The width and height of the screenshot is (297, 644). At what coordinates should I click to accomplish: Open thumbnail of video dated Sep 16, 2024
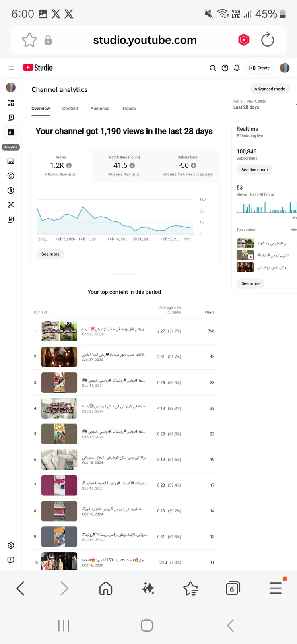[59, 537]
